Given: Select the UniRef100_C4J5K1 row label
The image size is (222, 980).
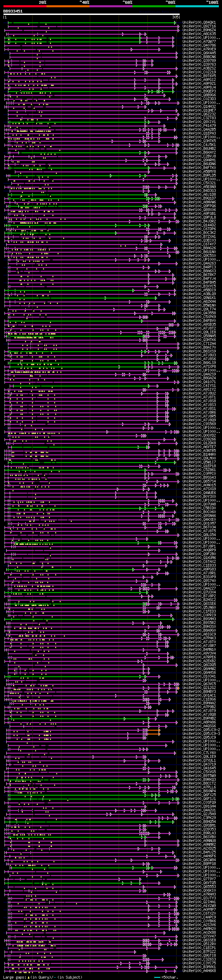Looking at the screenshot, I should tap(199, 145).
